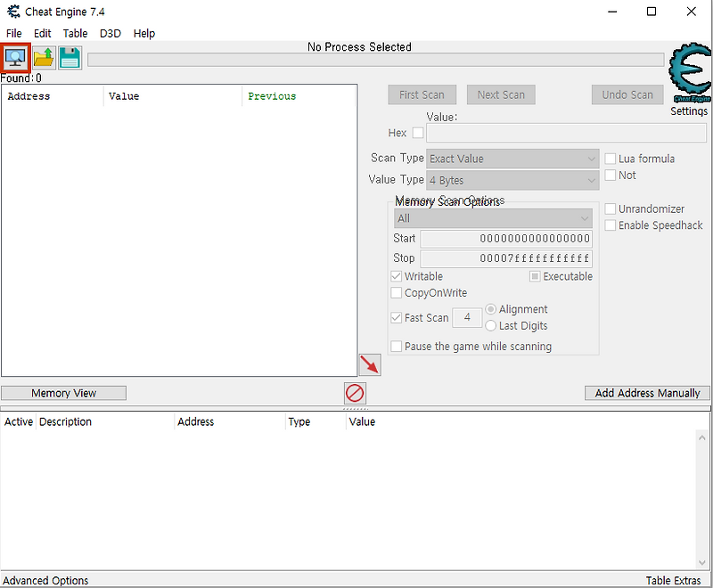Open the memory regions All dropdown
This screenshot has width=713, height=588.
pos(493,217)
